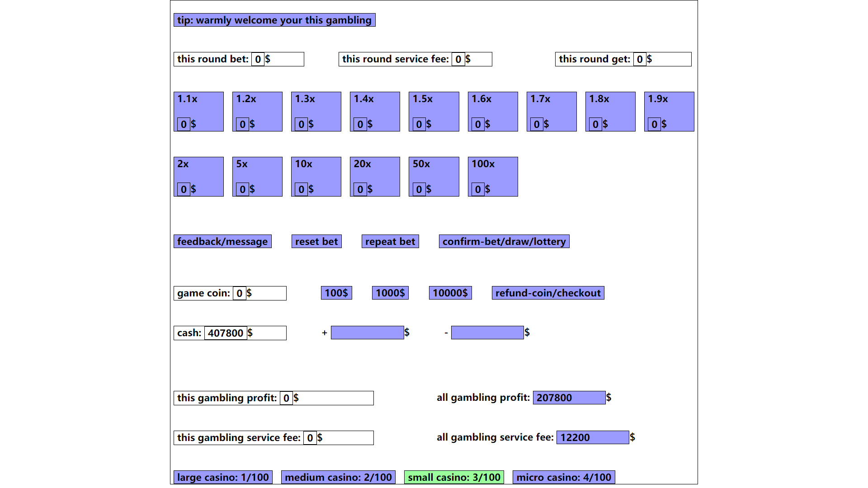The height and width of the screenshot is (488, 868).
Task: Click the 50x multiplier bet button
Action: (434, 176)
